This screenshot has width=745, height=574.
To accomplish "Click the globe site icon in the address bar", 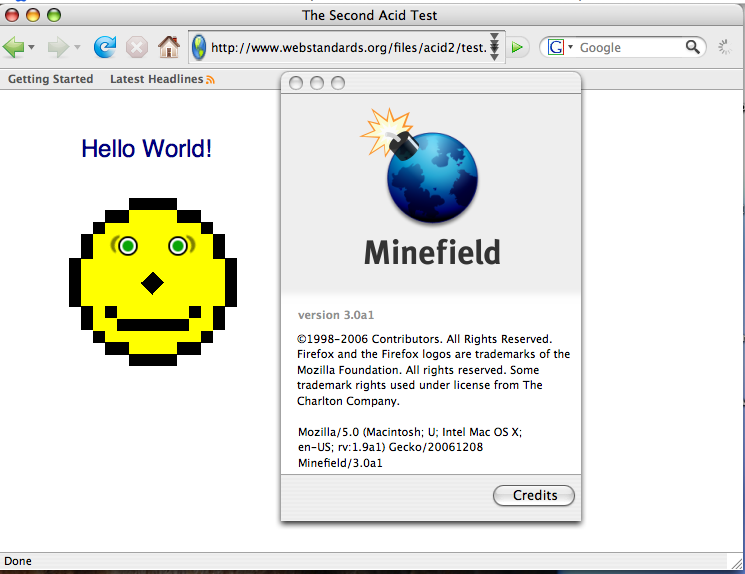I will click(x=199, y=47).
